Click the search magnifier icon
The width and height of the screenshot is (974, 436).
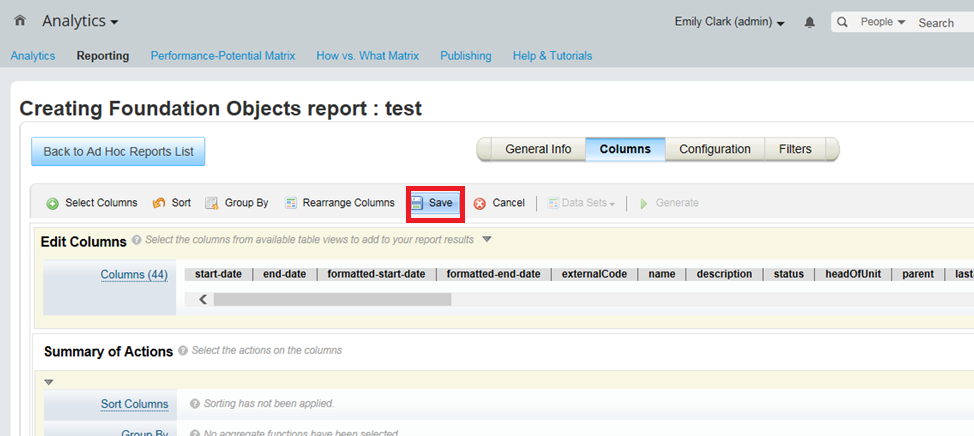[x=842, y=22]
